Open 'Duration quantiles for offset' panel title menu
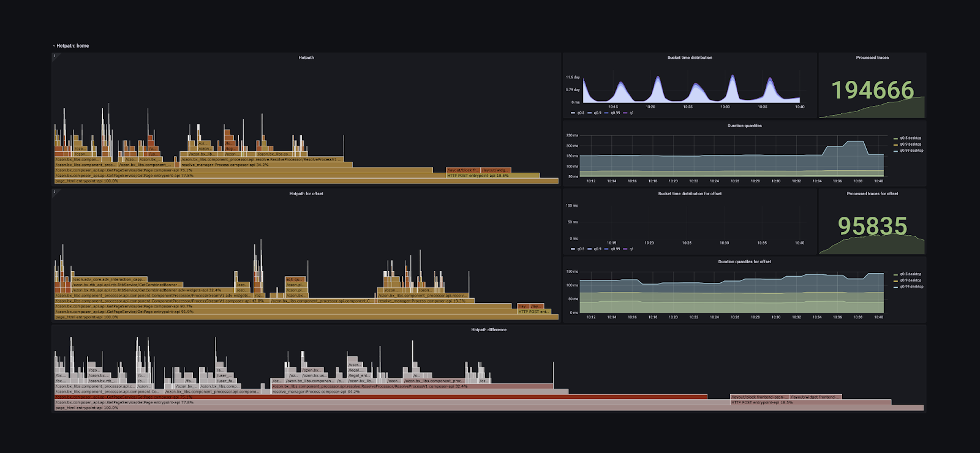The width and height of the screenshot is (980, 453). tap(744, 261)
